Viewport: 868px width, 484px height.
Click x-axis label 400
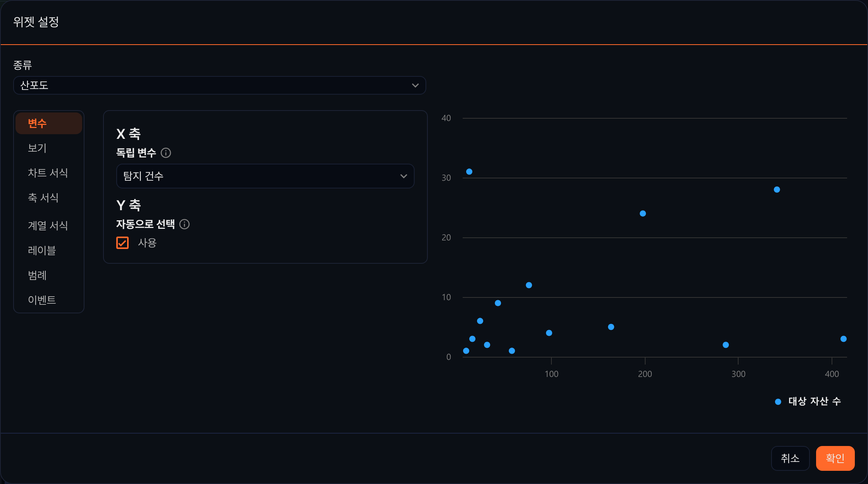pyautogui.click(x=832, y=374)
